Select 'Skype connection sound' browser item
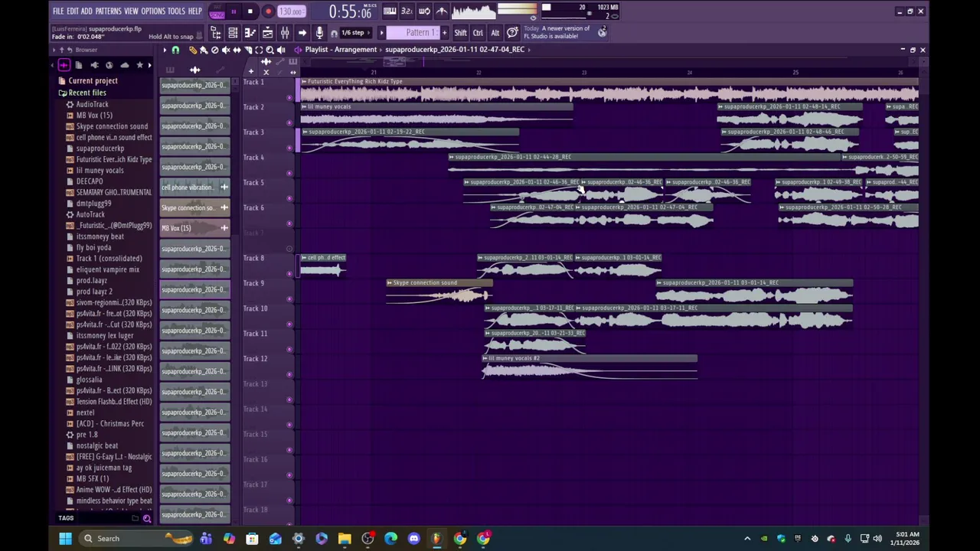 pyautogui.click(x=112, y=126)
